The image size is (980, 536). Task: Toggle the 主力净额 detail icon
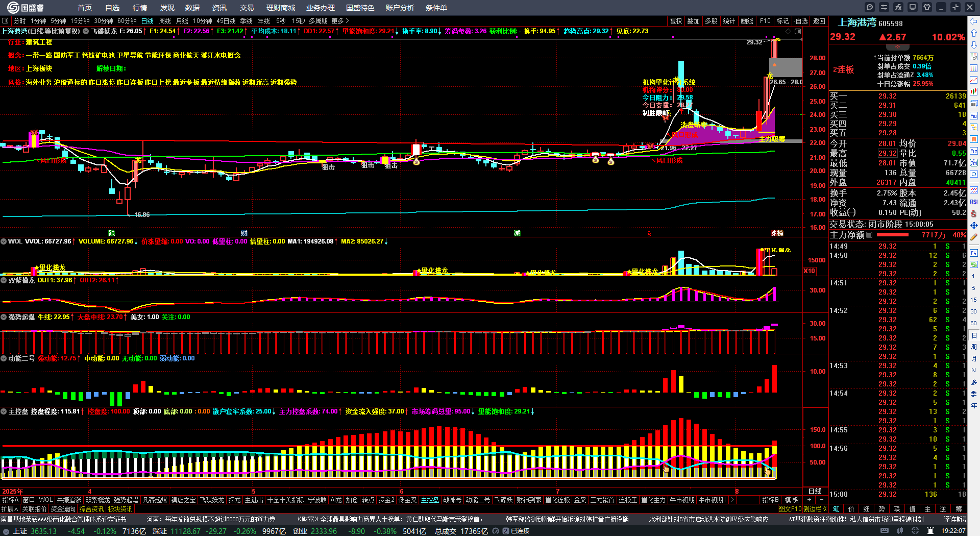[870, 235]
